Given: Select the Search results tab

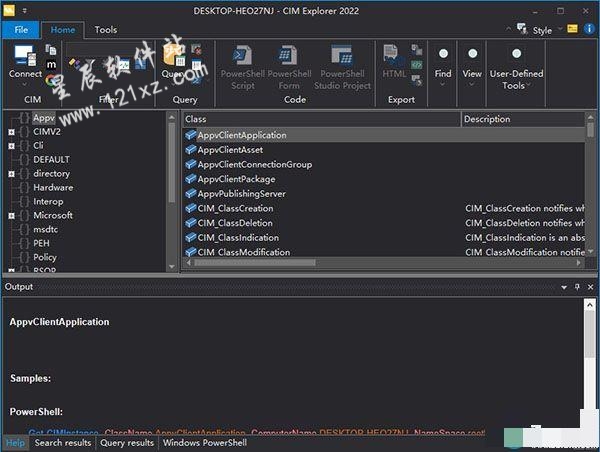Looking at the screenshot, I should 63,443.
